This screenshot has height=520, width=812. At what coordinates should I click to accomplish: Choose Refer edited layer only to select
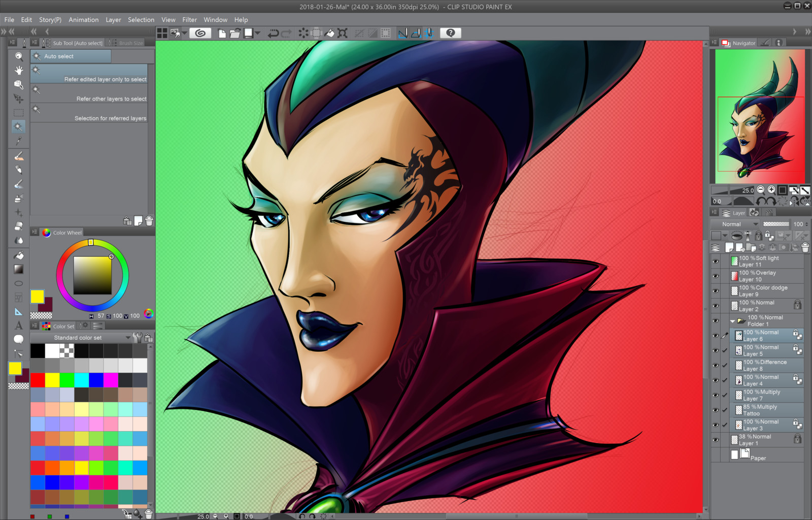[89, 74]
